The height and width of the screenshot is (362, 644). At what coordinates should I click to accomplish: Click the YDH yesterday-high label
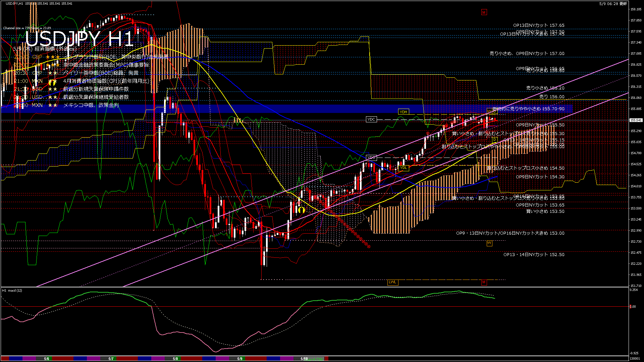(403, 112)
